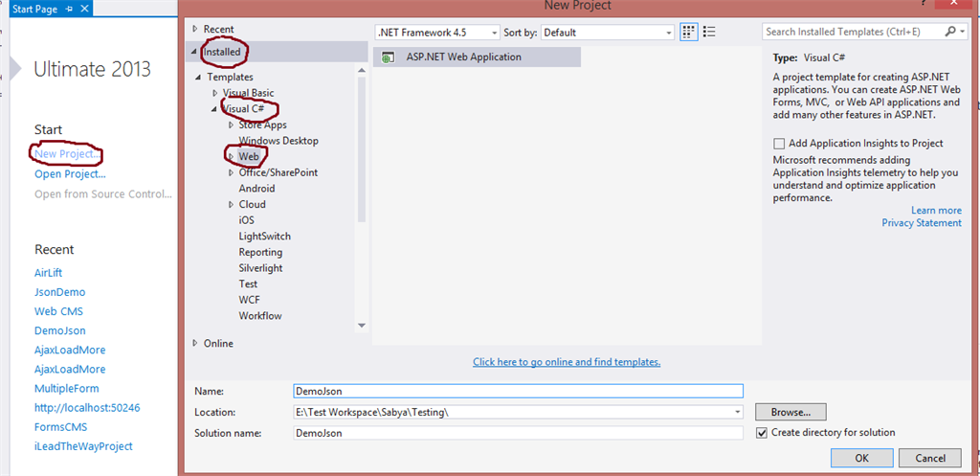Select Android templates
Screen dimensions: 980x476
click(x=256, y=189)
